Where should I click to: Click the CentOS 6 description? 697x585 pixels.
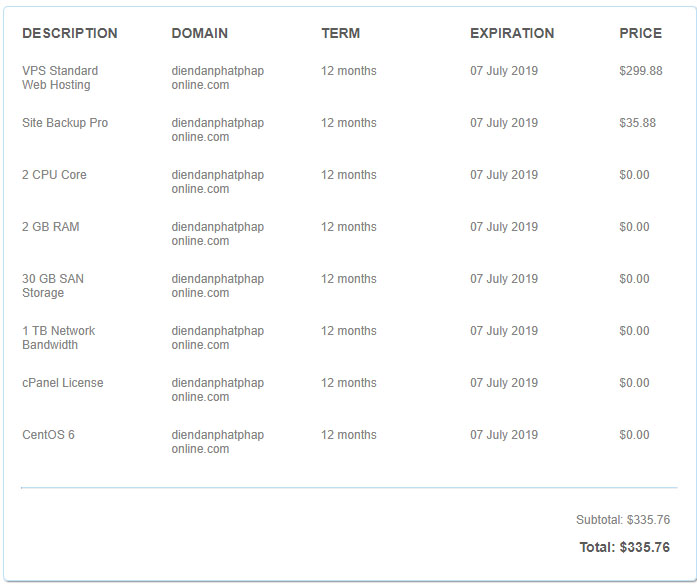(48, 435)
